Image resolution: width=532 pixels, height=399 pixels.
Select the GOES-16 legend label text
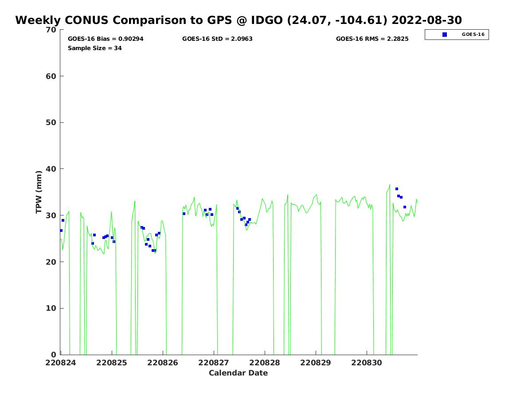[x=473, y=35]
